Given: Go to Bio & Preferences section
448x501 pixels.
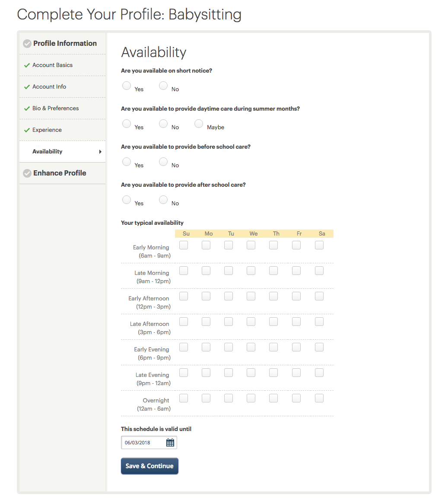Looking at the screenshot, I should tap(55, 108).
